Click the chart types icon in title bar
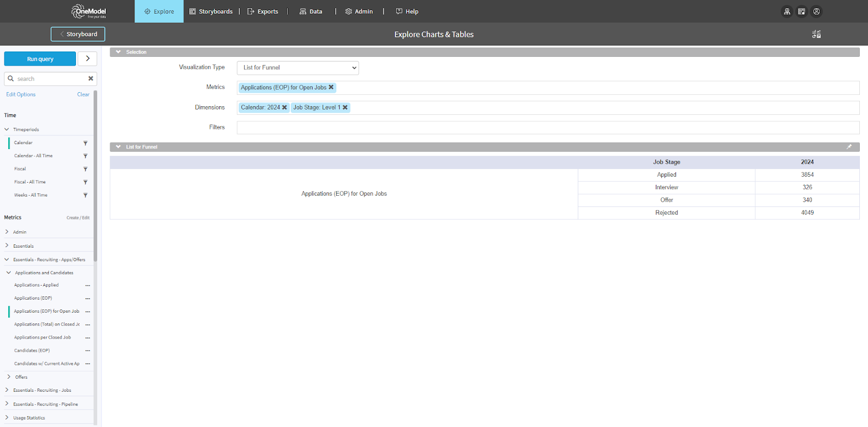 (816, 34)
